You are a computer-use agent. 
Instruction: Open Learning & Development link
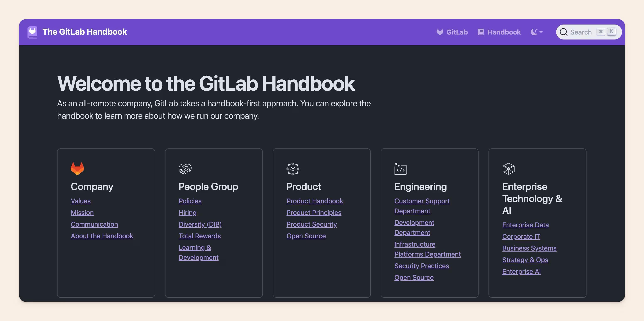click(x=198, y=252)
